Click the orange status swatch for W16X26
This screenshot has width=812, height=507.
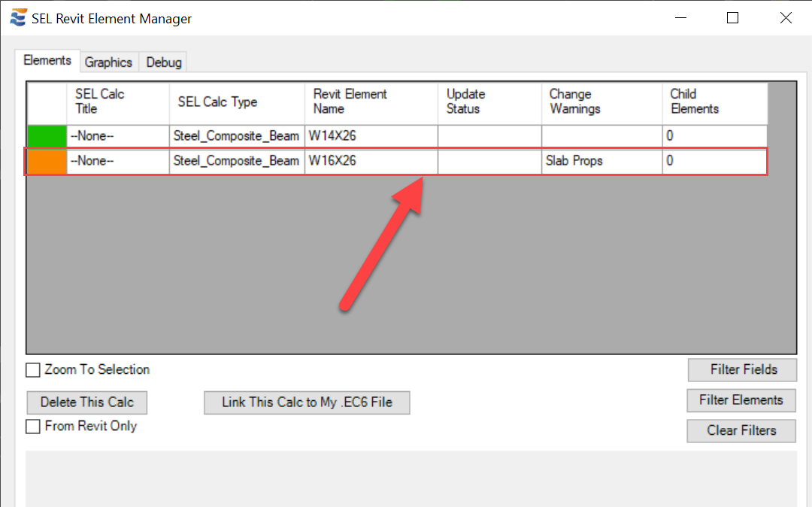(x=47, y=161)
